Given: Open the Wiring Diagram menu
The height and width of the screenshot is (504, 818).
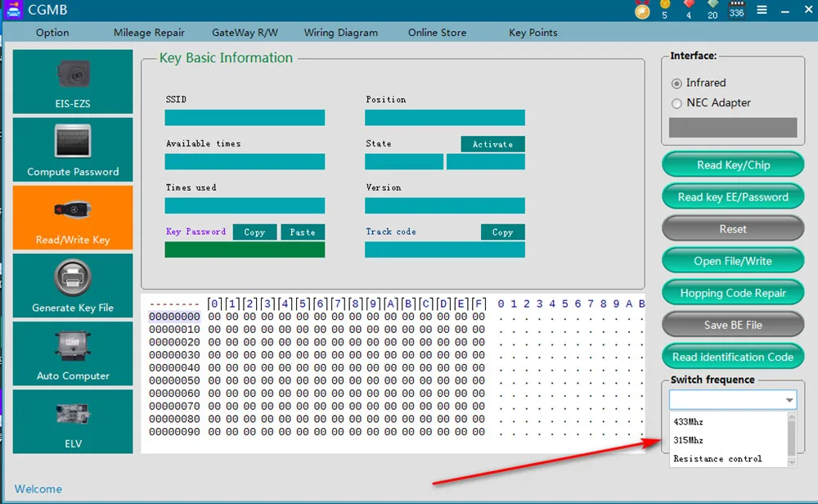Looking at the screenshot, I should pyautogui.click(x=340, y=33).
